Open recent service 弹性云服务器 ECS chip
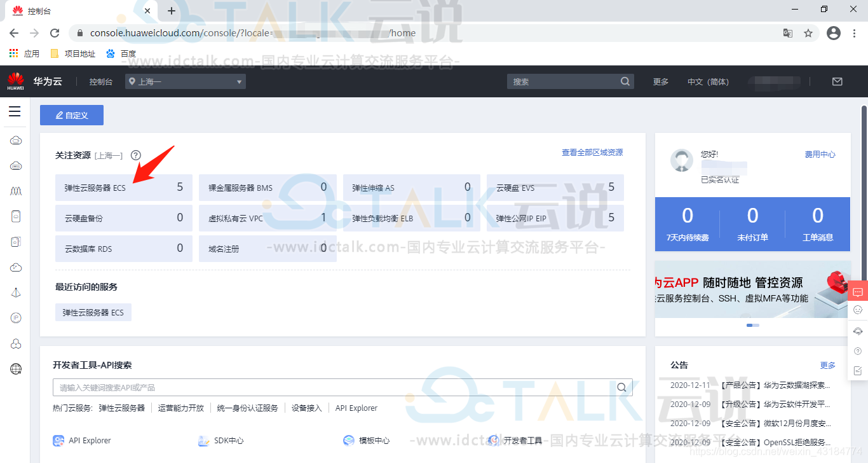Screen dimensions: 868x463 tap(93, 312)
